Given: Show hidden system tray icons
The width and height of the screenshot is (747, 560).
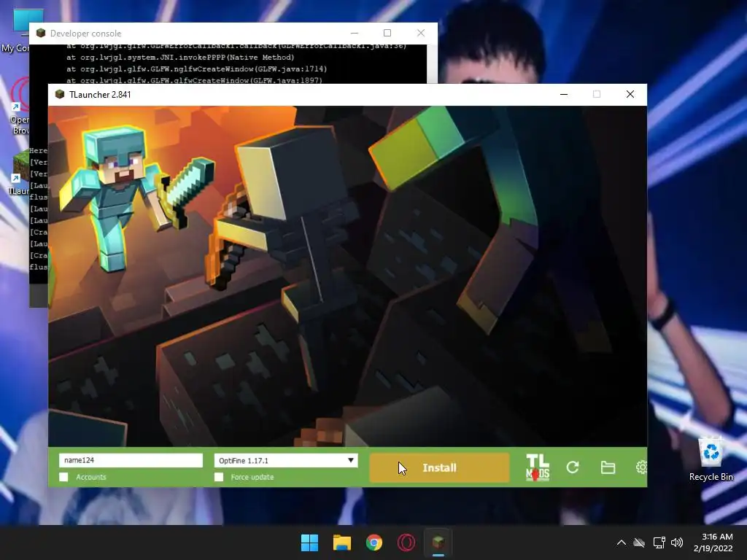Looking at the screenshot, I should click(x=622, y=542).
